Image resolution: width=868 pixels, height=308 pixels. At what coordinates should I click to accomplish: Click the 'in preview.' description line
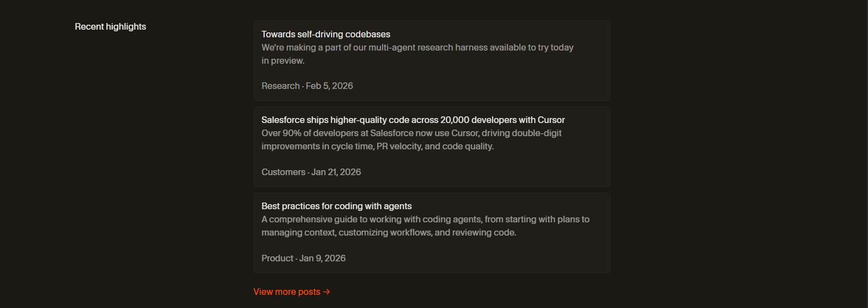(x=283, y=61)
